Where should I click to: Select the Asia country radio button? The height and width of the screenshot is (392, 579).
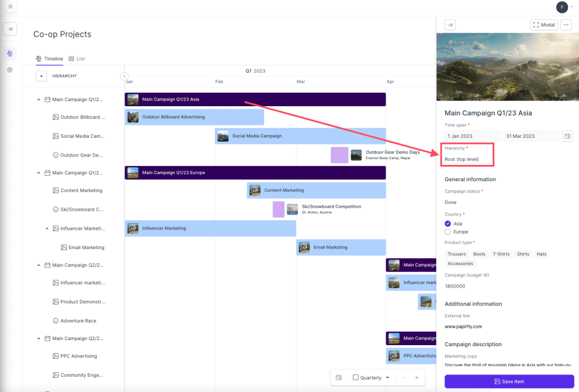(448, 224)
